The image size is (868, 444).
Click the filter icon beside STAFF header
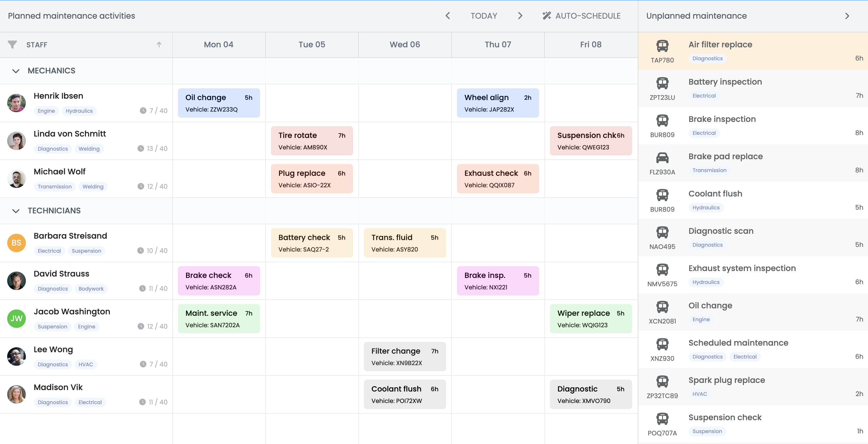[12, 44]
